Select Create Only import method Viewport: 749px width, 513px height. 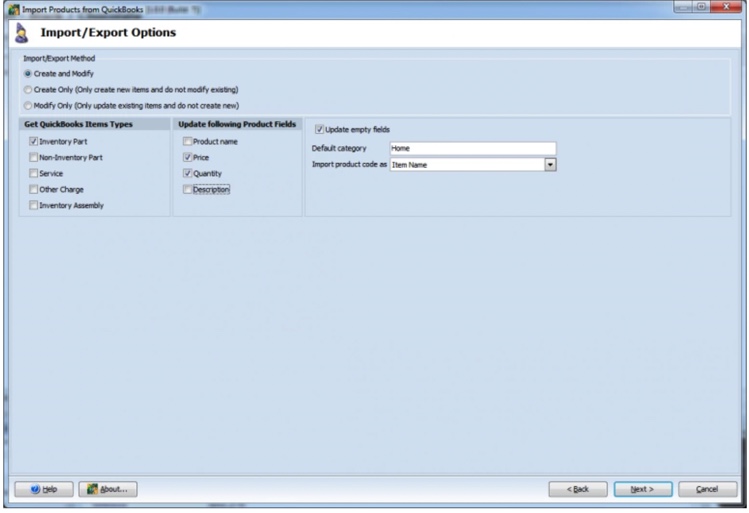click(x=28, y=90)
